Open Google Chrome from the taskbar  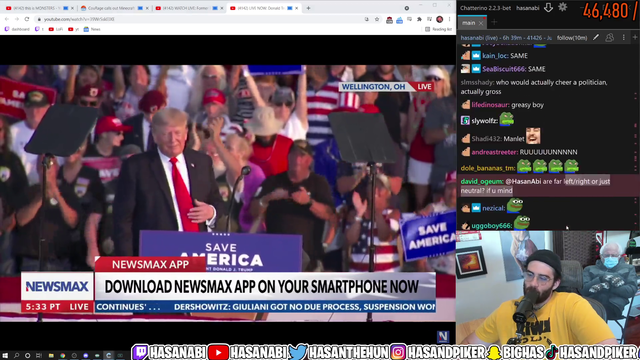[x=62, y=356]
